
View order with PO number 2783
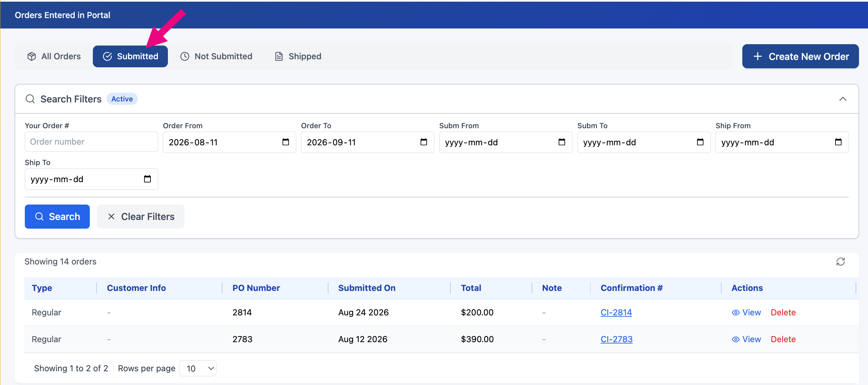pos(746,339)
